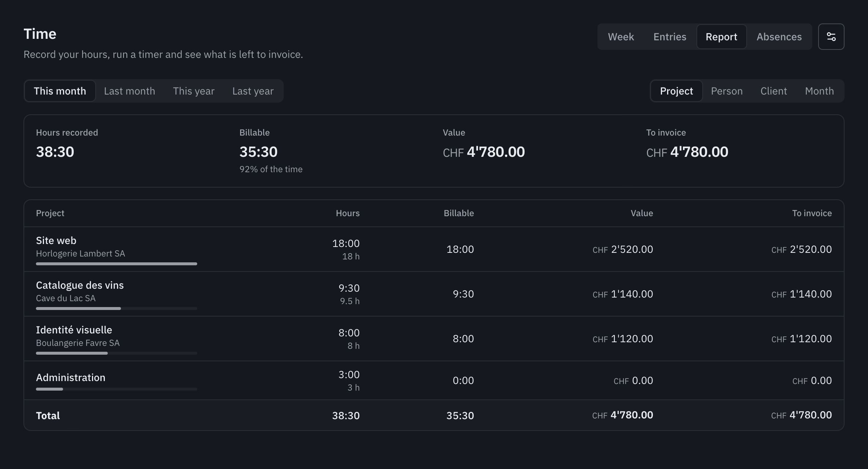
Task: Select the This month period
Action: [x=60, y=91]
